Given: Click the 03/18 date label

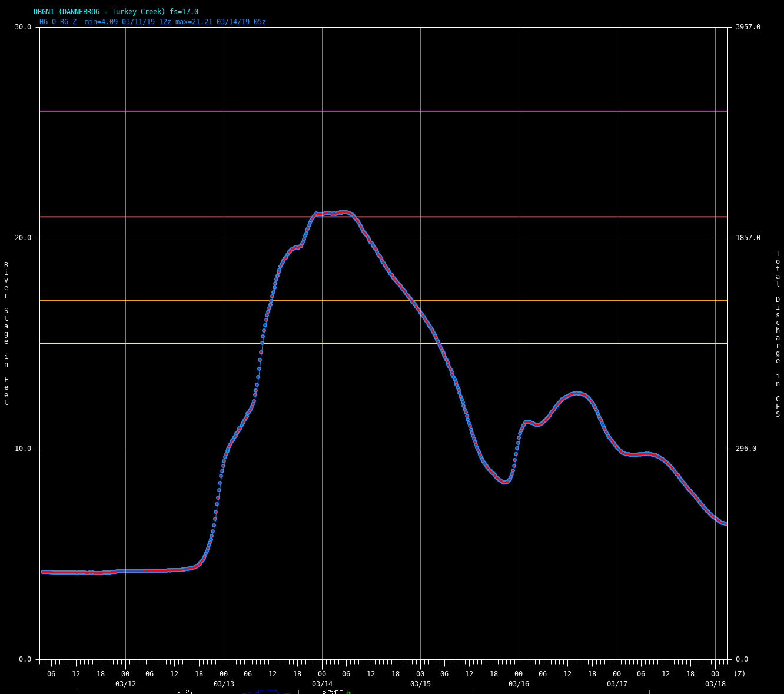Looking at the screenshot, I should click(x=715, y=684).
